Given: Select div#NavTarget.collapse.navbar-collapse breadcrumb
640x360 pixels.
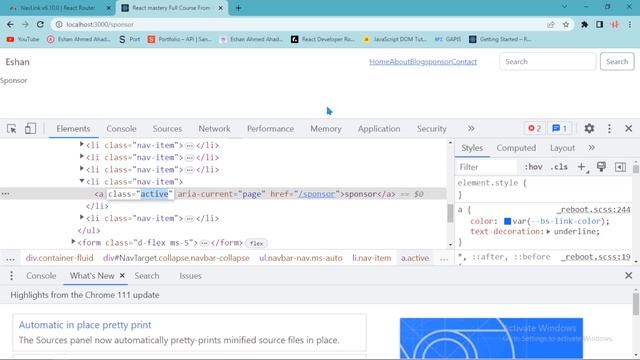Looking at the screenshot, I should pos(176,258).
